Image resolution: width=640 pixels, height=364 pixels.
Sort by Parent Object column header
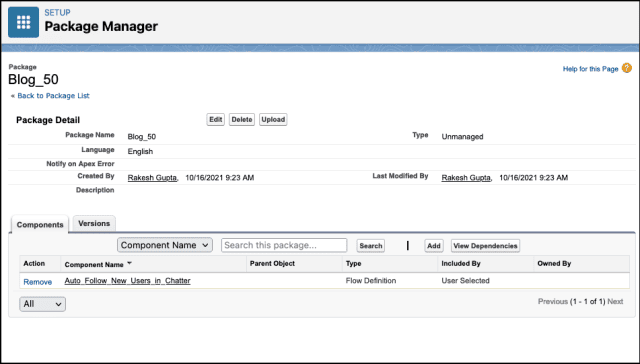point(272,264)
